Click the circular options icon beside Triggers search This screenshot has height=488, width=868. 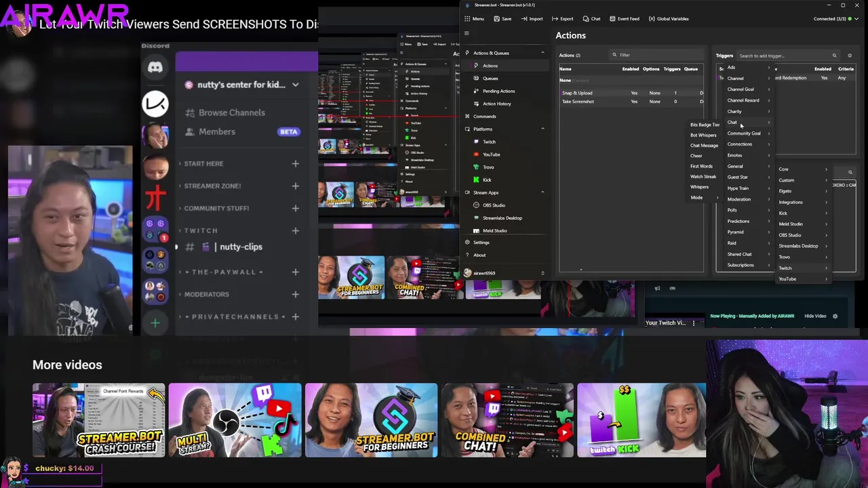pos(850,56)
